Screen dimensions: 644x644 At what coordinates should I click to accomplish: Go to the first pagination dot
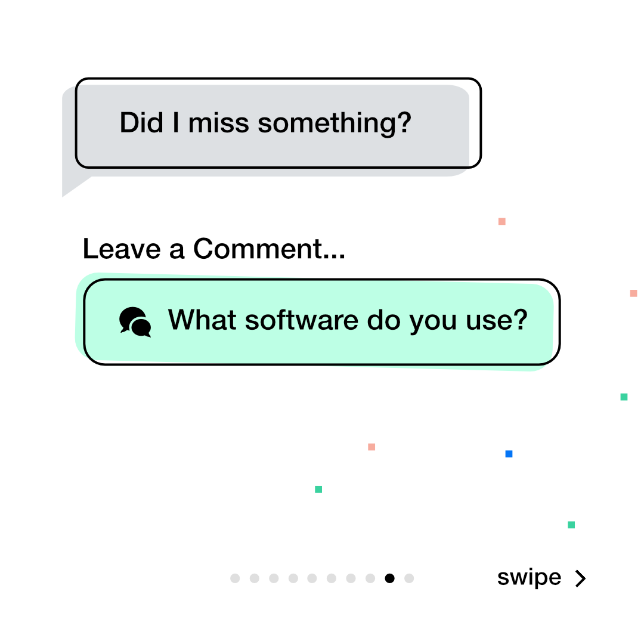tap(235, 578)
